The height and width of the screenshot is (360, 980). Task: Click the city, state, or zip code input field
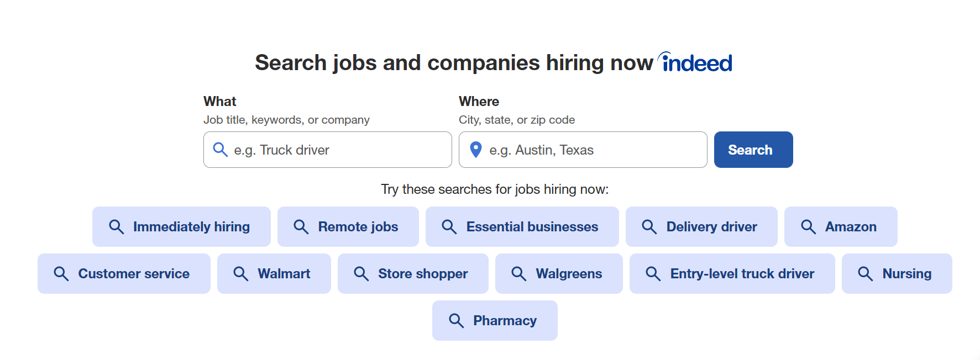(x=586, y=150)
